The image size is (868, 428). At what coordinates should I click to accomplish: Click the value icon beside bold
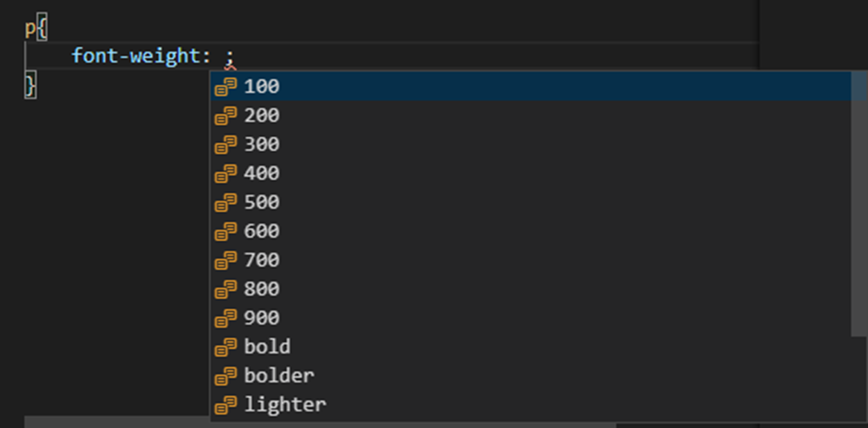pyautogui.click(x=226, y=347)
